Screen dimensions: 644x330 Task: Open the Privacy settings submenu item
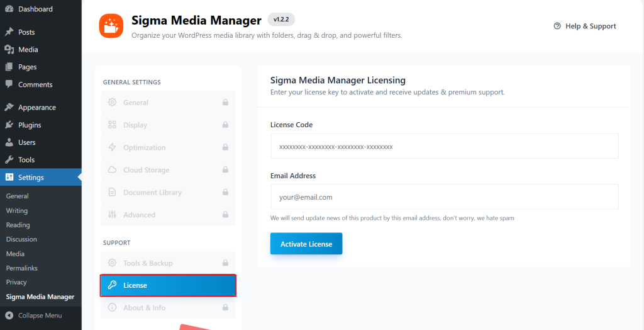(16, 282)
